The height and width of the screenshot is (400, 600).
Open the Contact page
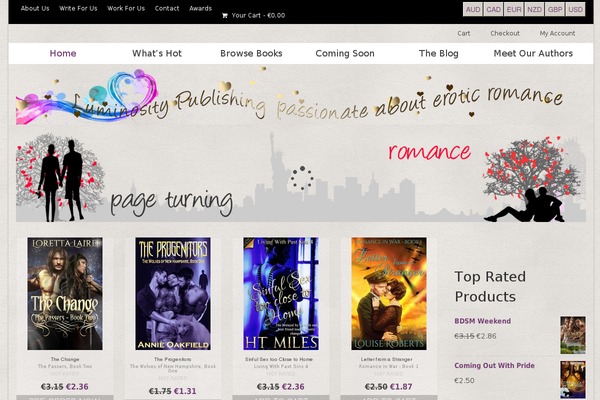pyautogui.click(x=167, y=8)
